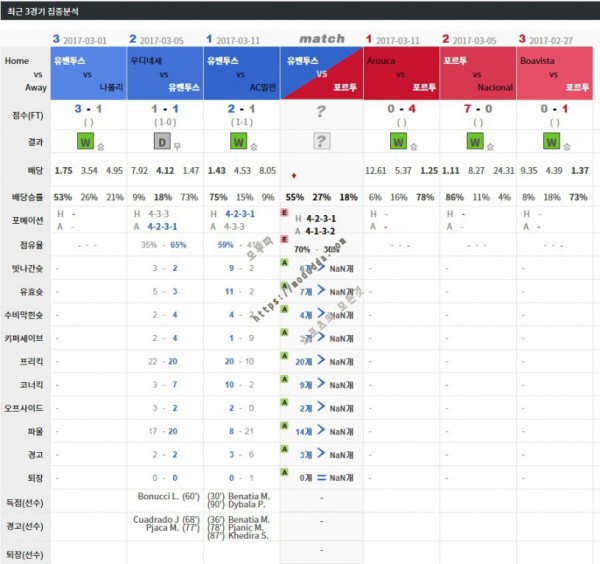Click the D draw badge for 우디네세 vs 유벤투스
This screenshot has width=600, height=564.
coord(162,142)
